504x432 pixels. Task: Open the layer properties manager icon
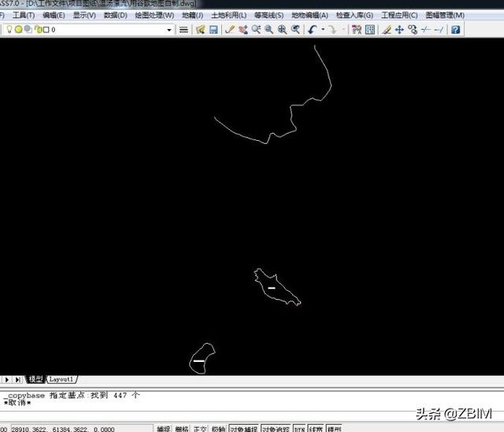click(x=183, y=30)
